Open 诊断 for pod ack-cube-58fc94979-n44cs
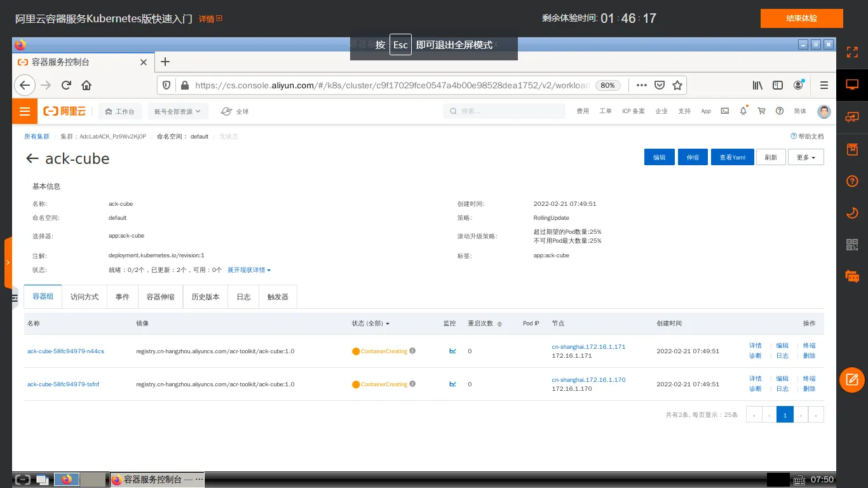The image size is (868, 488). (755, 356)
